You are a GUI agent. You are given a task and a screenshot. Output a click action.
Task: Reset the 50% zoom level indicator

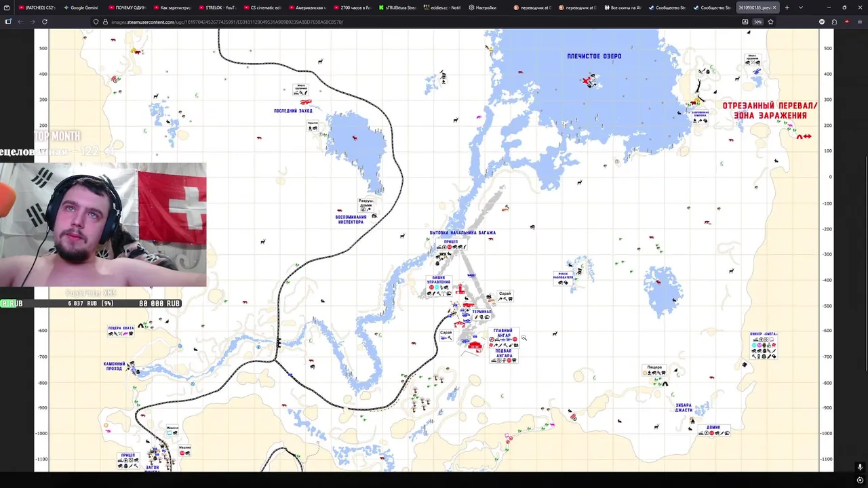click(757, 22)
